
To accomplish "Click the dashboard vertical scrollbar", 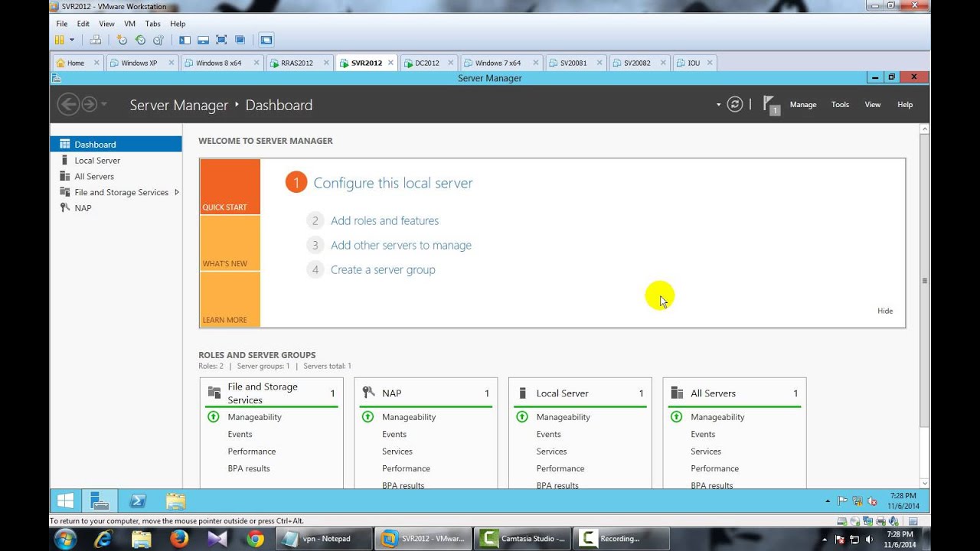I will pyautogui.click(x=924, y=279).
